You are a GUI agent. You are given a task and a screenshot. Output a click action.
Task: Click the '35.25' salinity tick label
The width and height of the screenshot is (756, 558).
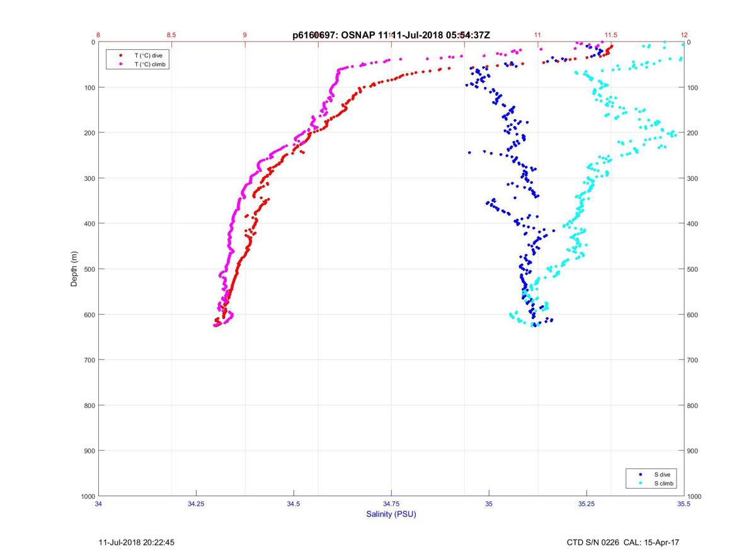[x=586, y=504]
